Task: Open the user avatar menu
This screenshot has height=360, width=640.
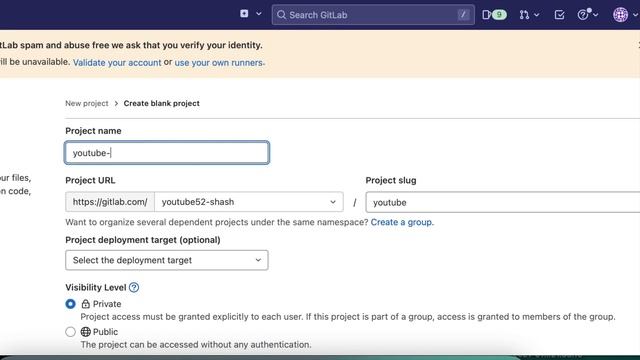Action: pos(620,15)
